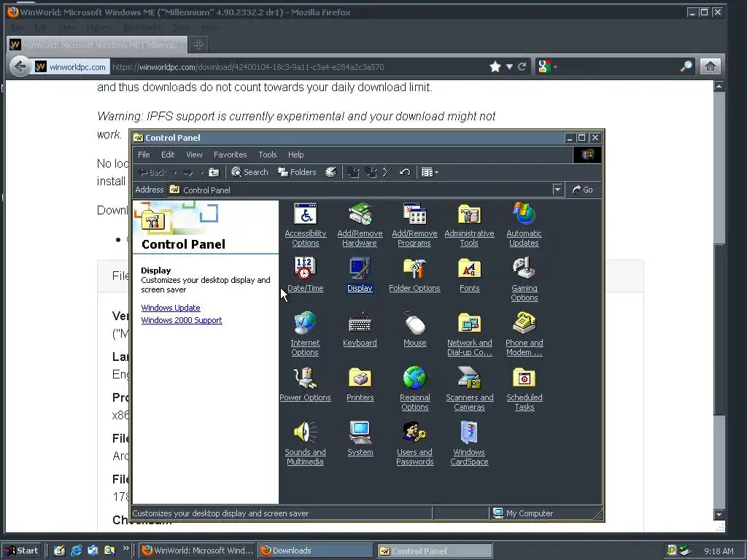Open Scanners and Cameras
Image resolution: width=747 pixels, height=560 pixels.
pyautogui.click(x=469, y=389)
